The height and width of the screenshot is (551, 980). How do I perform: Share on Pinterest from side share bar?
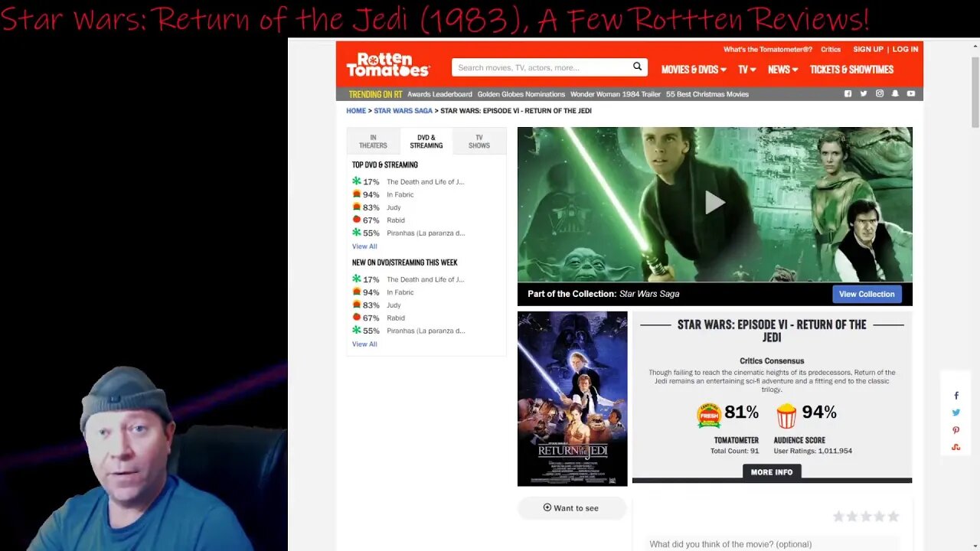pos(956,430)
